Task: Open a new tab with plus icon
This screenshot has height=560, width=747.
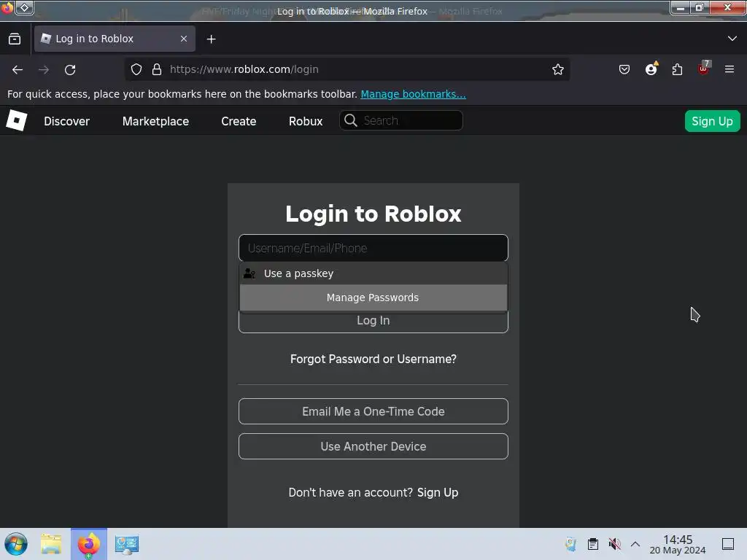Action: pyautogui.click(x=211, y=39)
